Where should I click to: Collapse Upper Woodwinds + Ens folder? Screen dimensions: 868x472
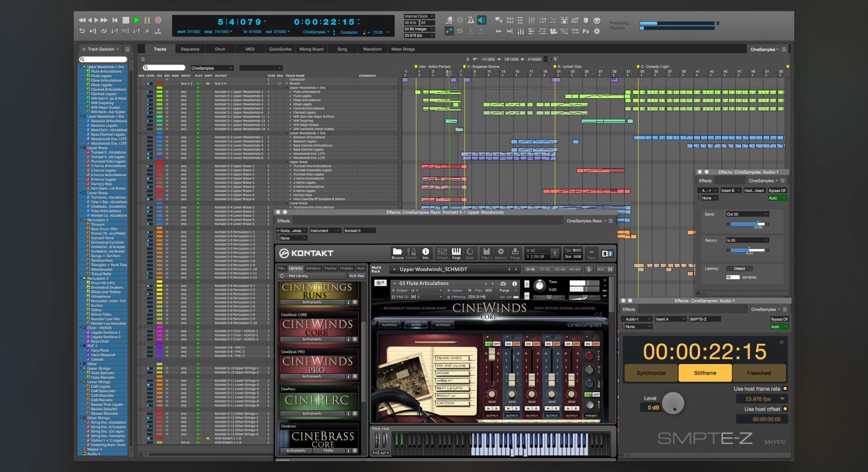coord(80,67)
